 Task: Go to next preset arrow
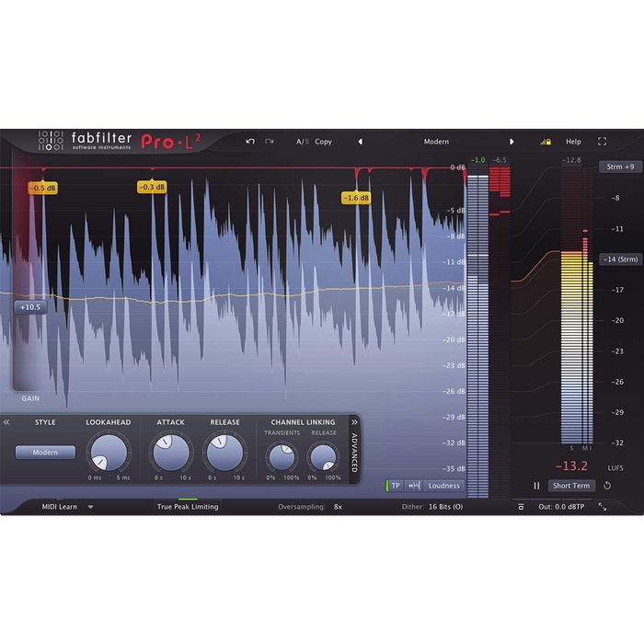[512, 142]
